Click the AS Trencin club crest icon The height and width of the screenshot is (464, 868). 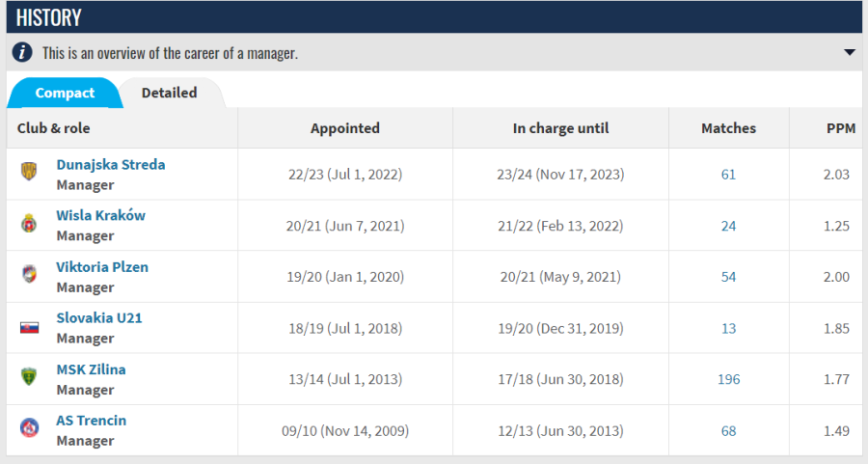coord(29,428)
